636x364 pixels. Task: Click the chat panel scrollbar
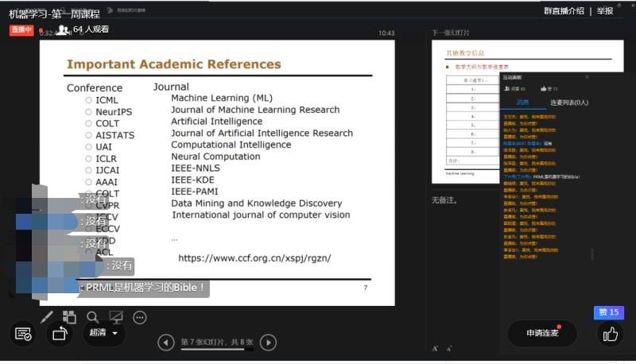tap(592, 254)
